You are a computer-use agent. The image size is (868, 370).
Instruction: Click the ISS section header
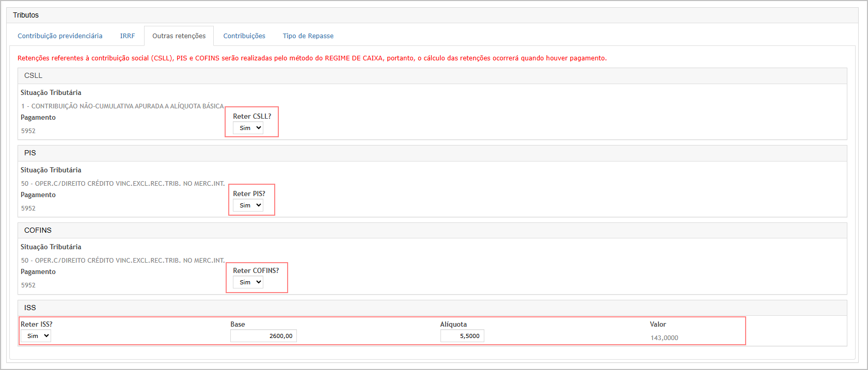click(432, 308)
